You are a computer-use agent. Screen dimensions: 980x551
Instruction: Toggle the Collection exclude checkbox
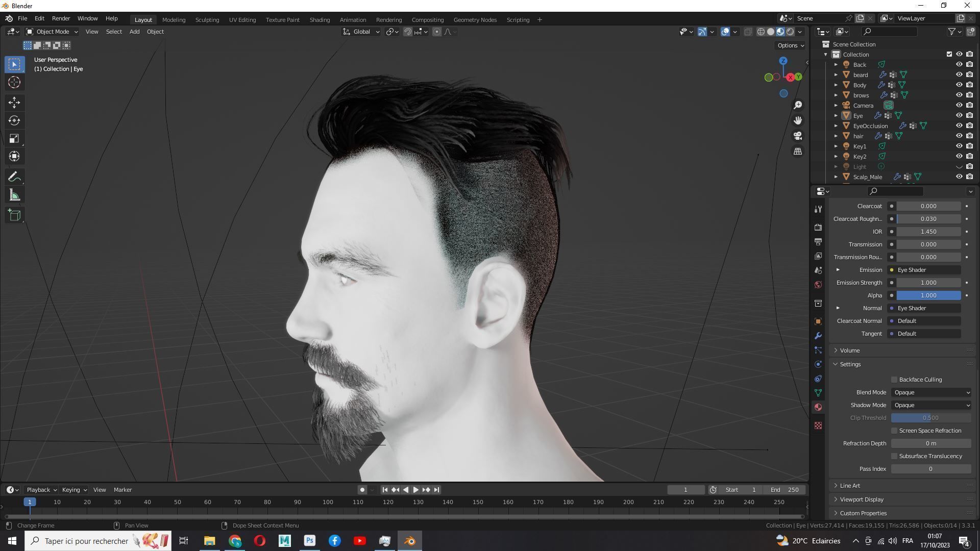pos(949,54)
